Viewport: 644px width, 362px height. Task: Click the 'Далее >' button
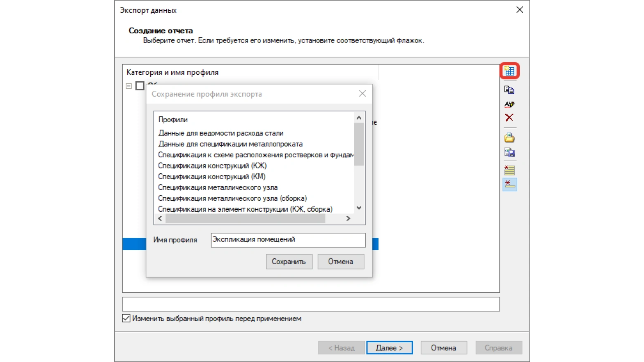point(389,348)
